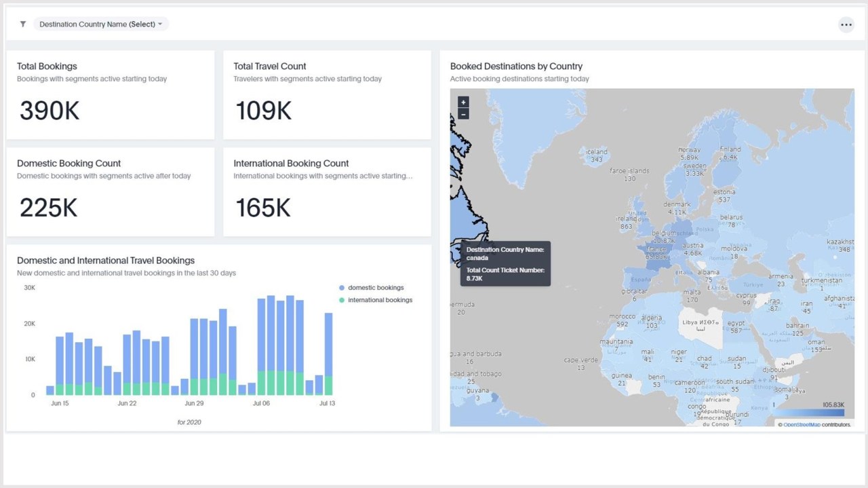The image size is (868, 488).
Task: Open the Domestic Booking Count 225K tile
Action: point(111,192)
